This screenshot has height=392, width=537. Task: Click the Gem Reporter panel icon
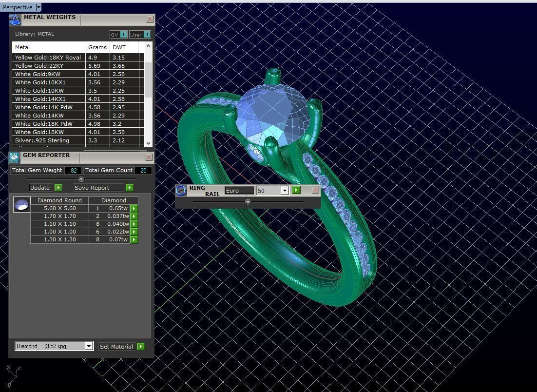coord(15,157)
